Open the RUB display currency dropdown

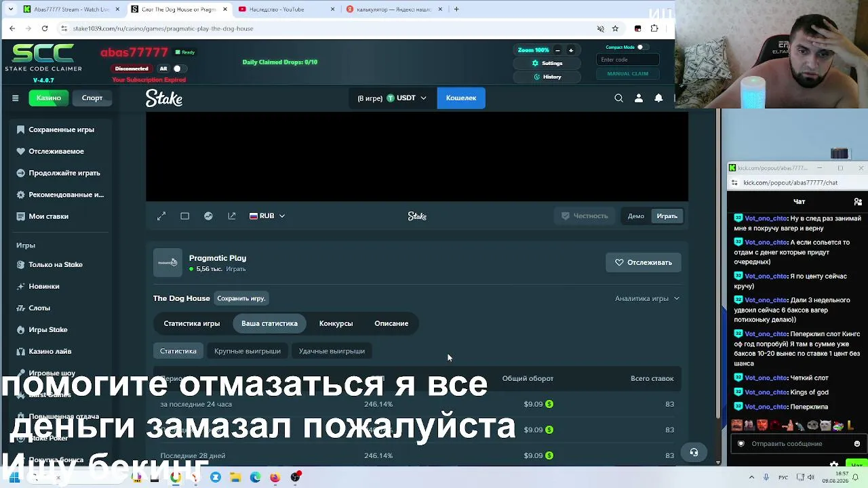267,216
